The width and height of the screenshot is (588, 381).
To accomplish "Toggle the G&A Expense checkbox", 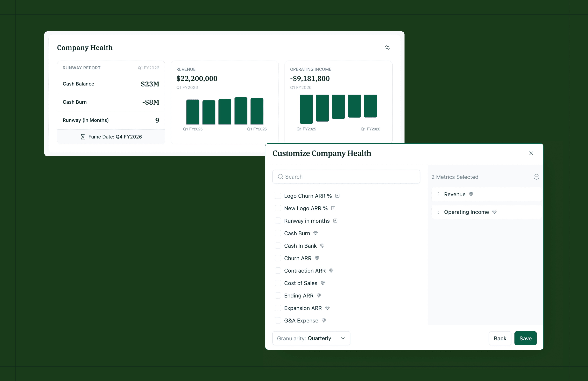I will point(278,320).
